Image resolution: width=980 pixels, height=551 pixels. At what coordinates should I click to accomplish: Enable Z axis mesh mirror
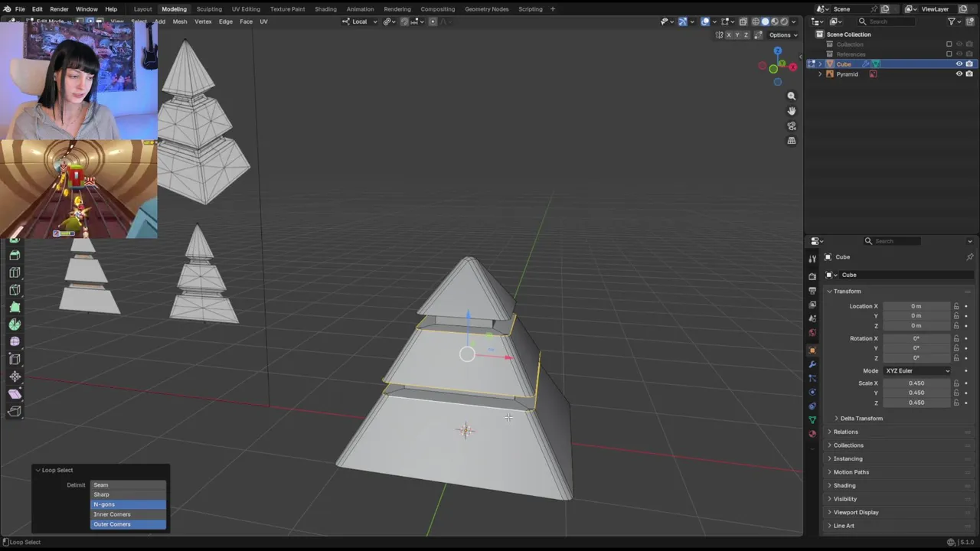[746, 35]
